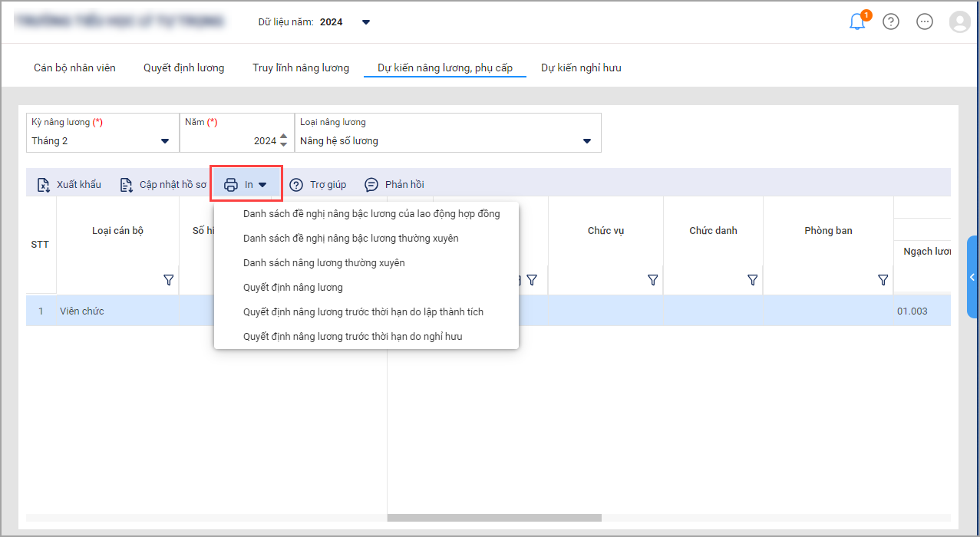Click the Loại cán bộ column header

click(x=117, y=230)
